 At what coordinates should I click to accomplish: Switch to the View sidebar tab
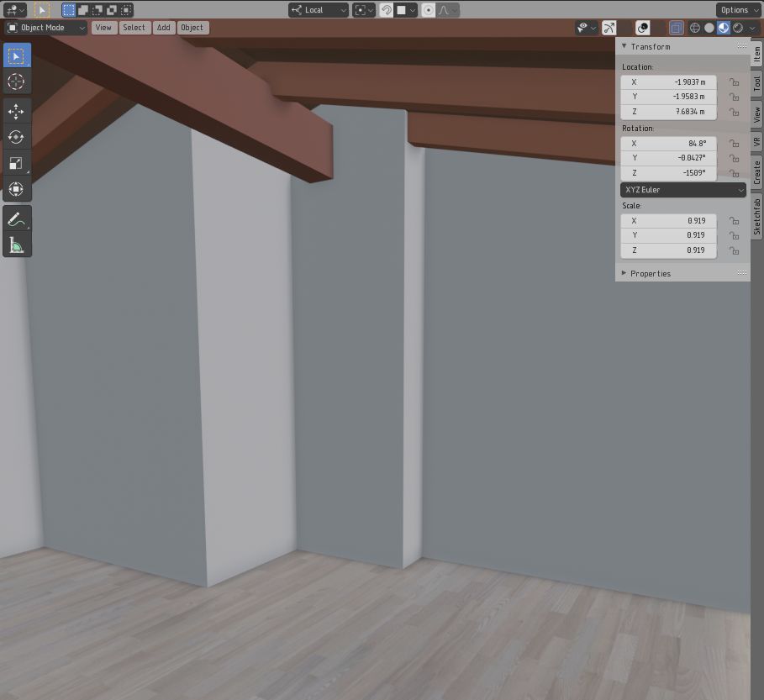tap(756, 114)
